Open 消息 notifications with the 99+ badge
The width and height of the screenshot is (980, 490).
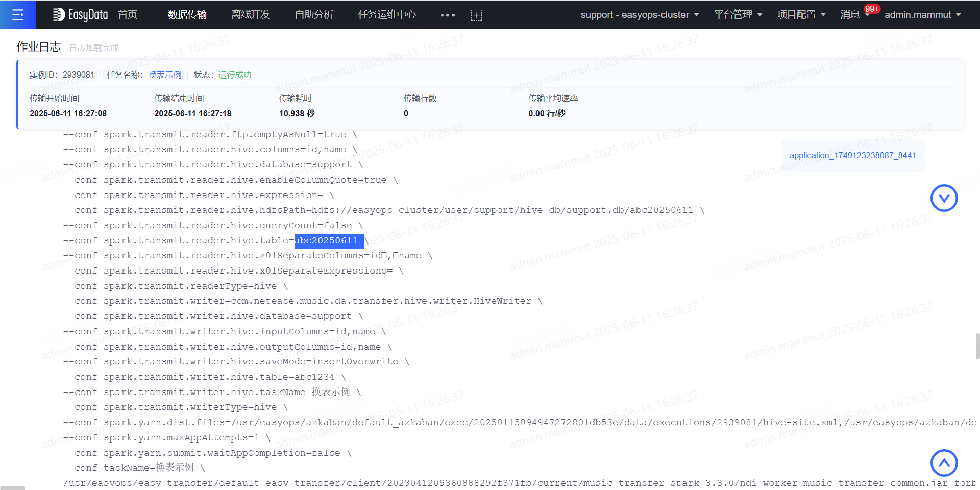coord(851,15)
